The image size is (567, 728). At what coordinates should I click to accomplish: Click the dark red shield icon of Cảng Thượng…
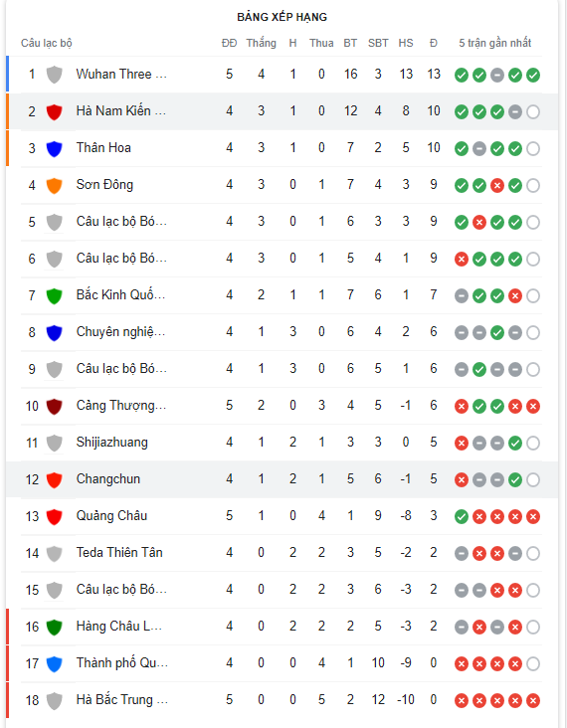(x=55, y=406)
